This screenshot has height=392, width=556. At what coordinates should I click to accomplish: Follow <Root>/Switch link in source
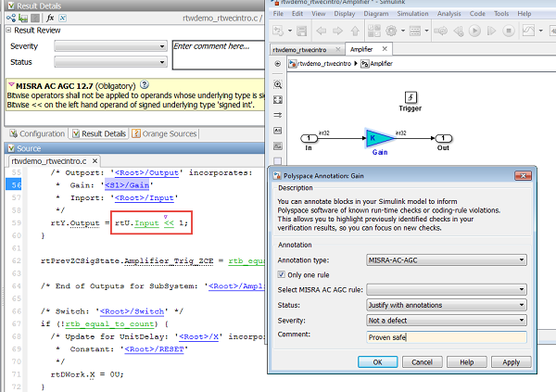point(132,311)
